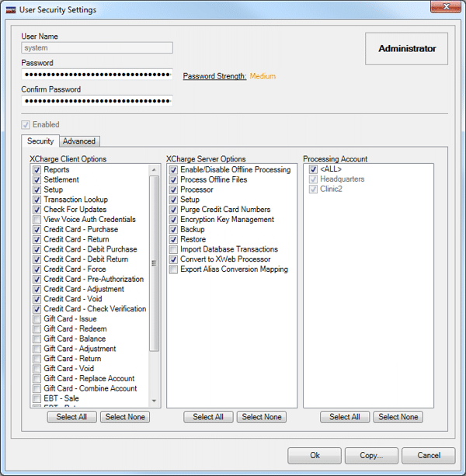Click the Copy... button

point(370,456)
